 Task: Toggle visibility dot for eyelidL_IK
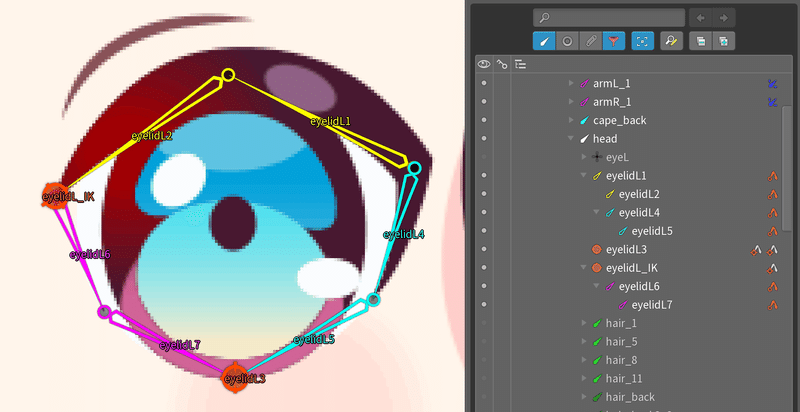pos(484,268)
